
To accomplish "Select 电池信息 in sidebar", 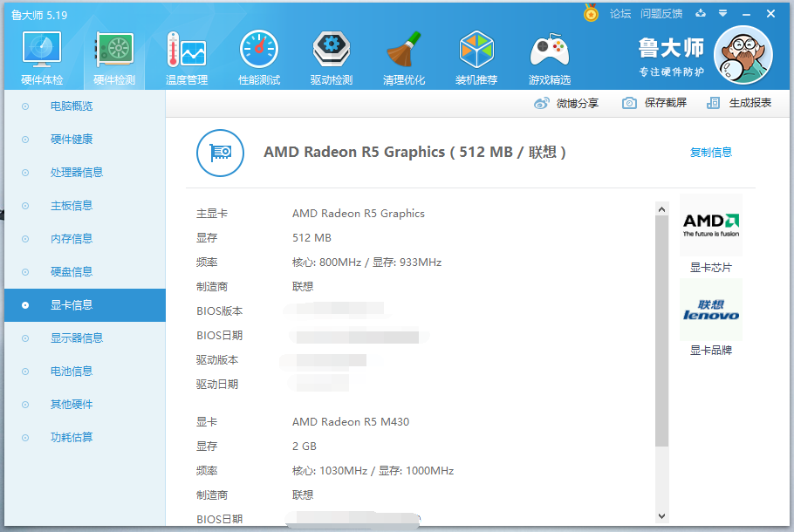I will point(86,372).
